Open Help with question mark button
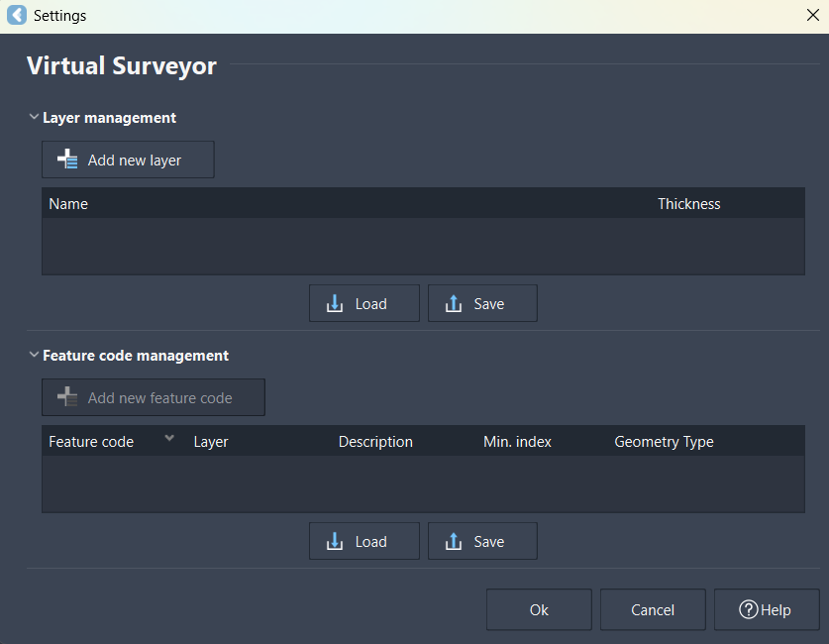 pos(767,609)
